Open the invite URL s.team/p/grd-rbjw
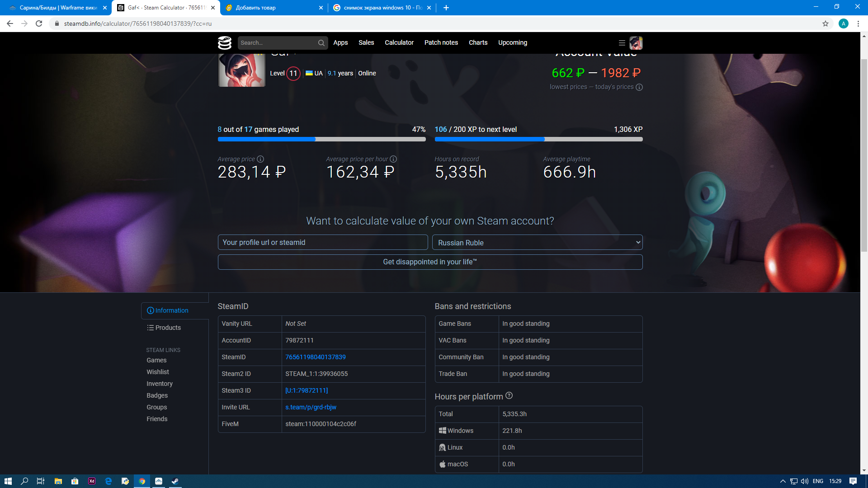Screen dimensions: 868x488 (x=311, y=407)
